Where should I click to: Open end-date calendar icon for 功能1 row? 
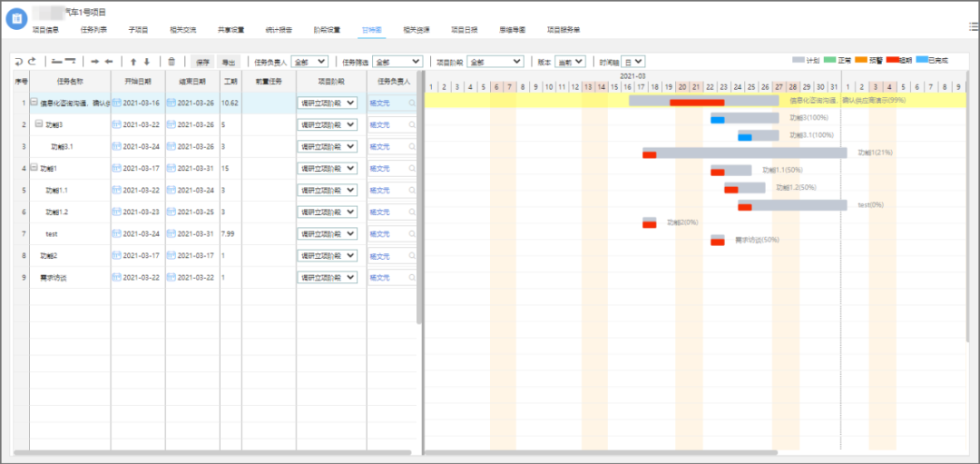coord(171,168)
